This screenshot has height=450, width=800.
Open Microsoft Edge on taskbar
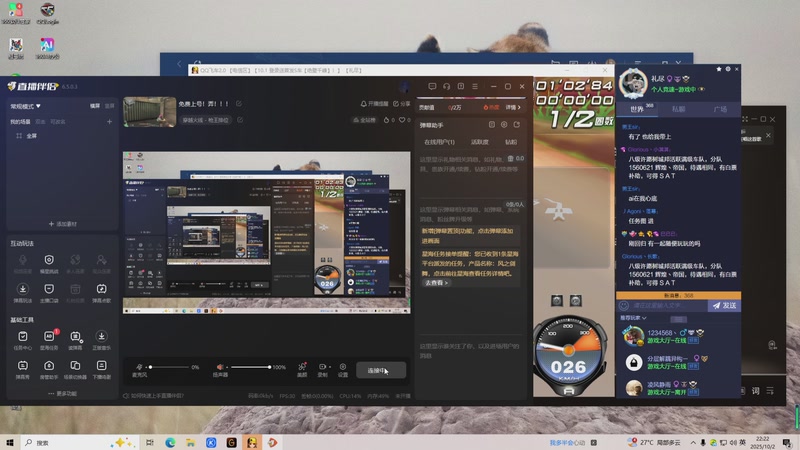click(170, 442)
